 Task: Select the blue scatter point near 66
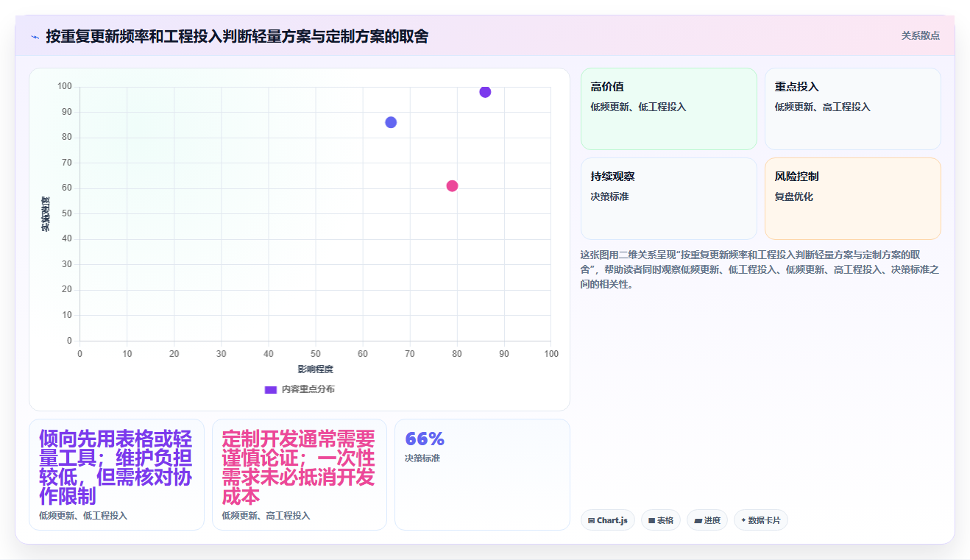coord(391,122)
